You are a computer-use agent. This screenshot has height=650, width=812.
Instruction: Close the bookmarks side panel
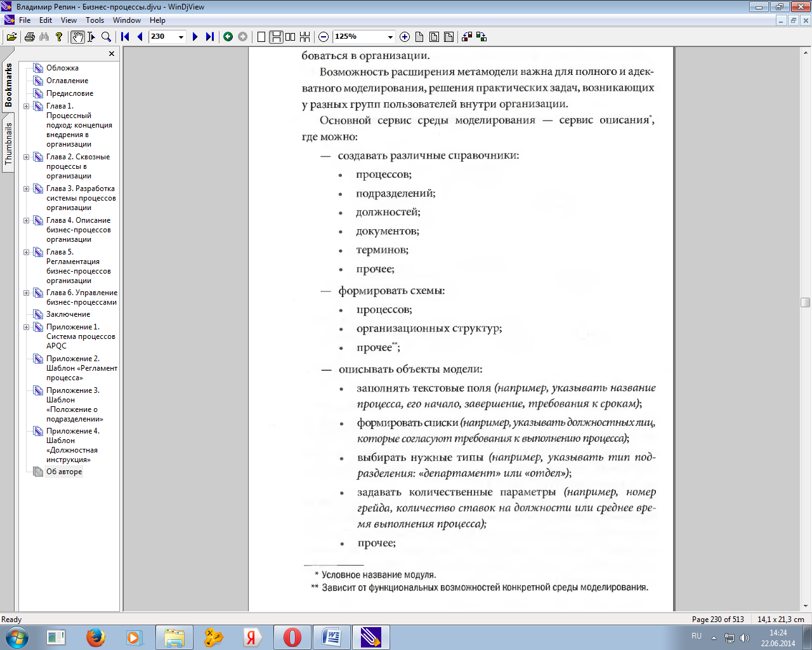[112, 54]
